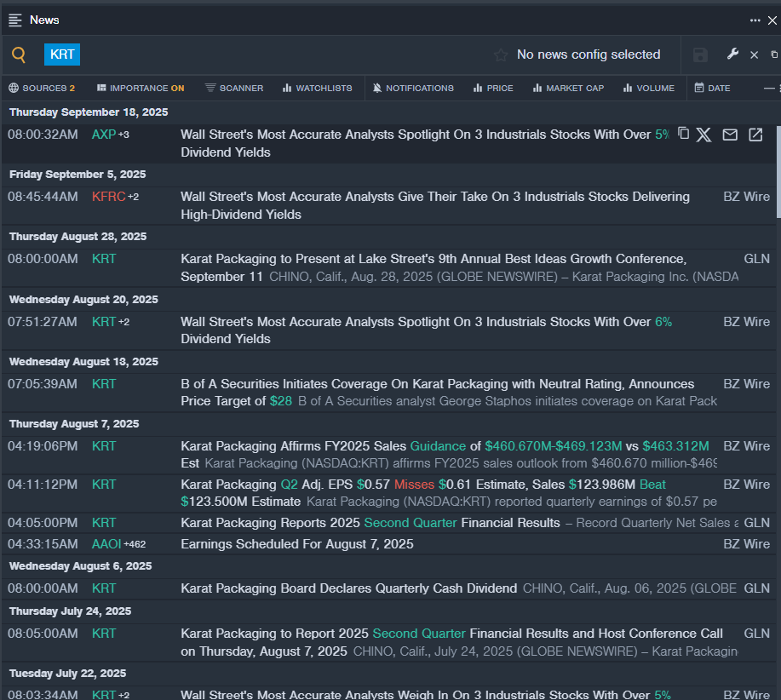
Task: Click the star icon beside news config
Action: click(x=501, y=55)
